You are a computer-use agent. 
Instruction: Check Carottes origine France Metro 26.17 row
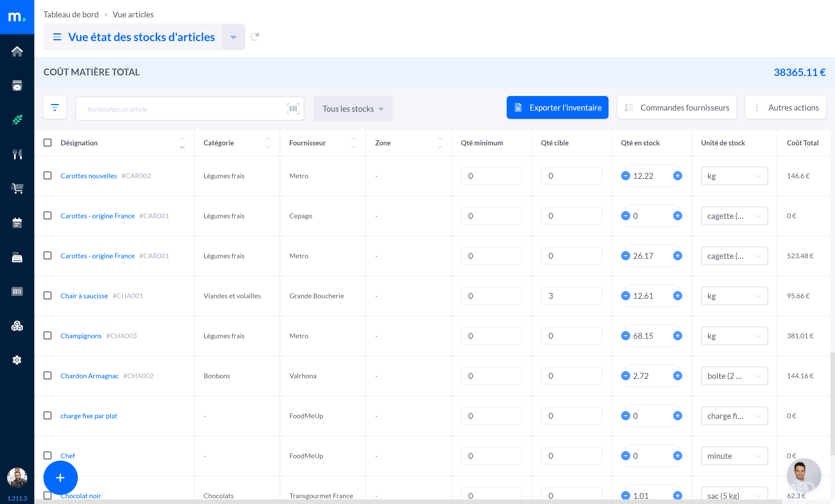coord(47,255)
